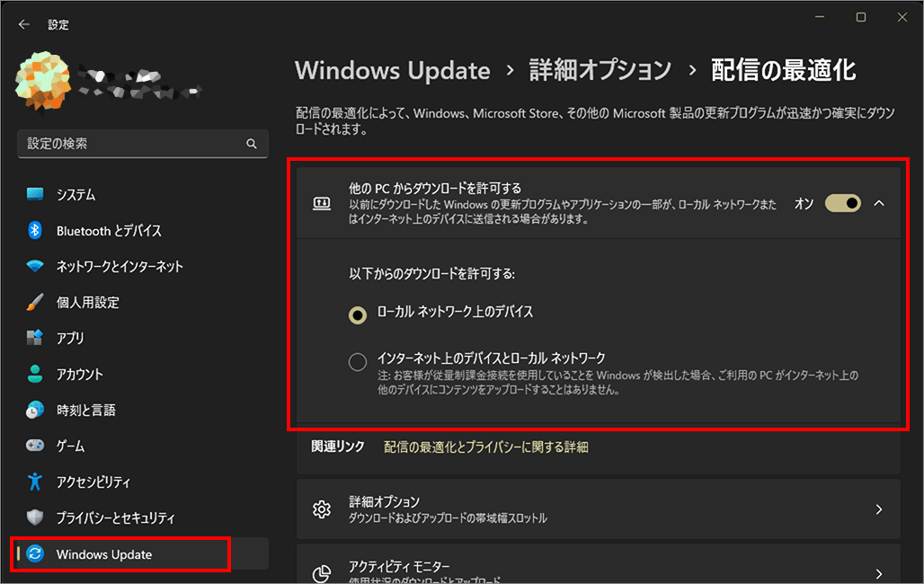
Task: Click the 設定の検索 search field
Action: coord(143,144)
